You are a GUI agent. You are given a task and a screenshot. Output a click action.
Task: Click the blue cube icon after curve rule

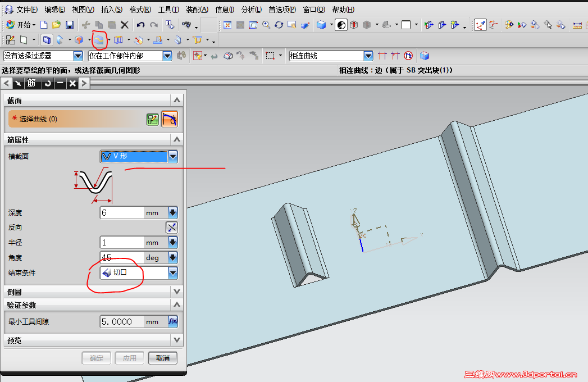tap(425, 56)
